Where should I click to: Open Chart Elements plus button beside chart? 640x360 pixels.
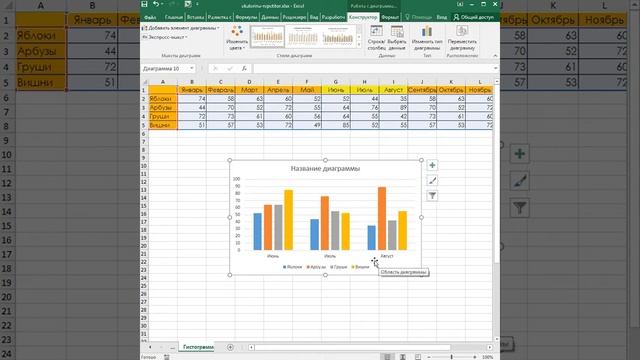(432, 165)
